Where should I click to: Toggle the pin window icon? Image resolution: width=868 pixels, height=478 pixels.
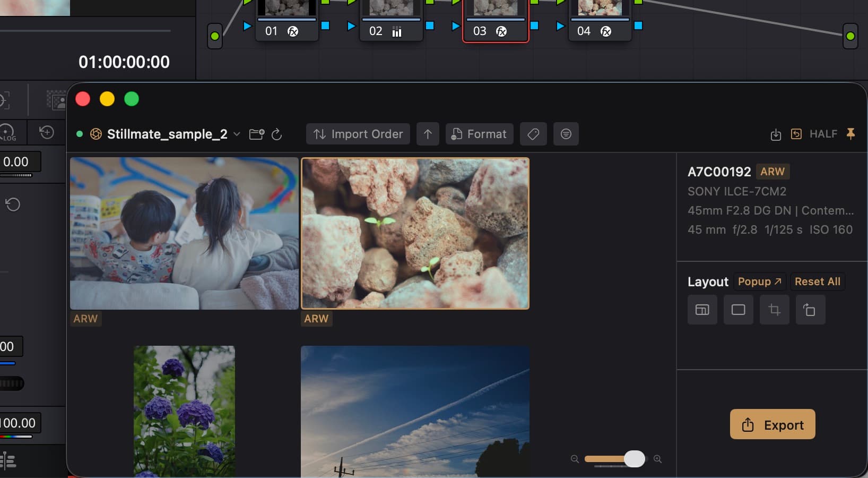[850, 134]
